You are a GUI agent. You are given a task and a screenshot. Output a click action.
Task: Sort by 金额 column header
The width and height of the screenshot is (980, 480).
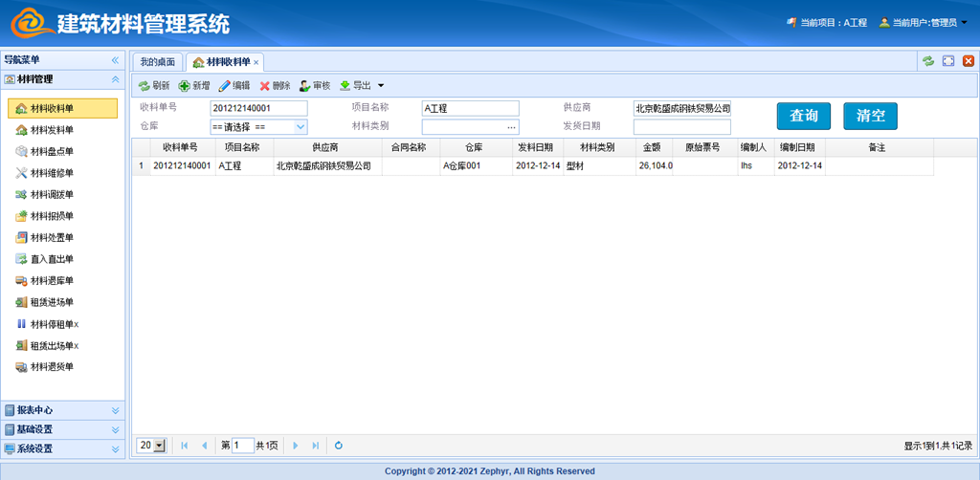(x=653, y=148)
